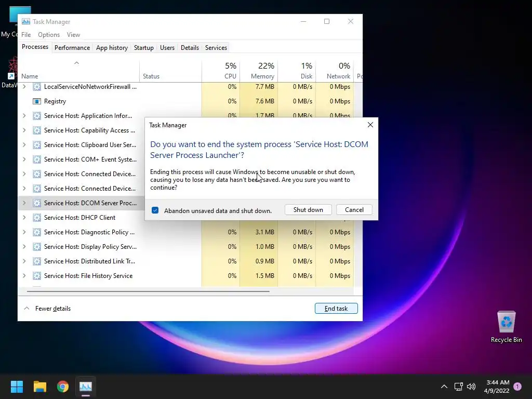Click the taskbar clock showing 3:44 AM
This screenshot has width=532, height=399.
(497, 387)
